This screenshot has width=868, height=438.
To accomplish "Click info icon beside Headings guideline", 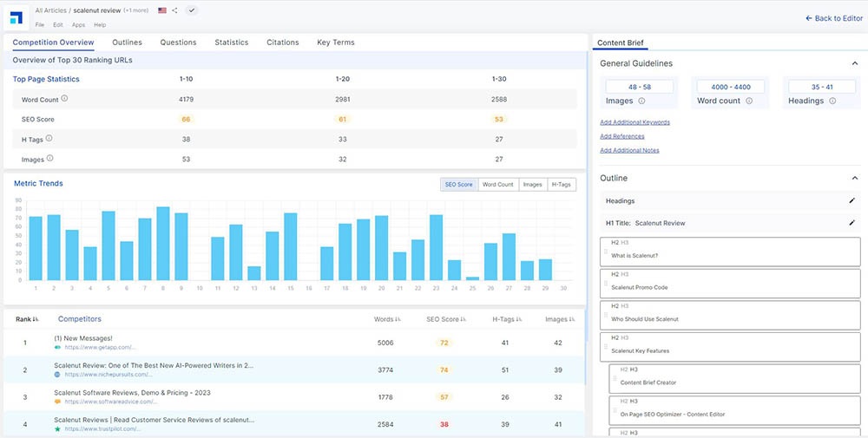I will point(832,101).
